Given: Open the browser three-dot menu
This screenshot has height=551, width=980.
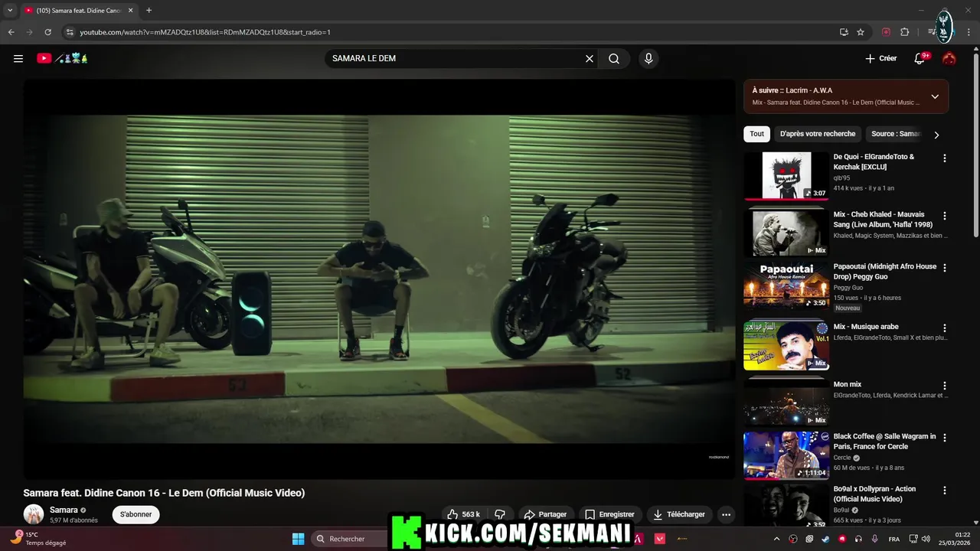Looking at the screenshot, I should point(969,32).
